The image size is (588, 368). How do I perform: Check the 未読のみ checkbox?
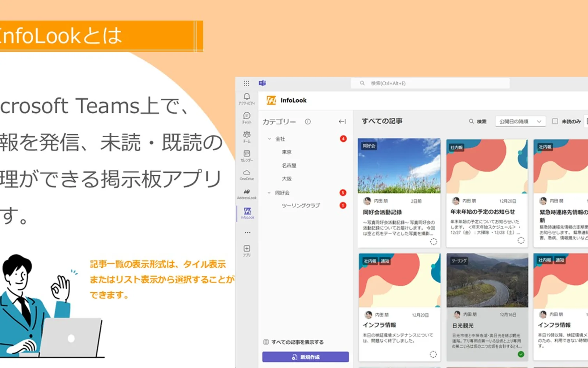[555, 121]
